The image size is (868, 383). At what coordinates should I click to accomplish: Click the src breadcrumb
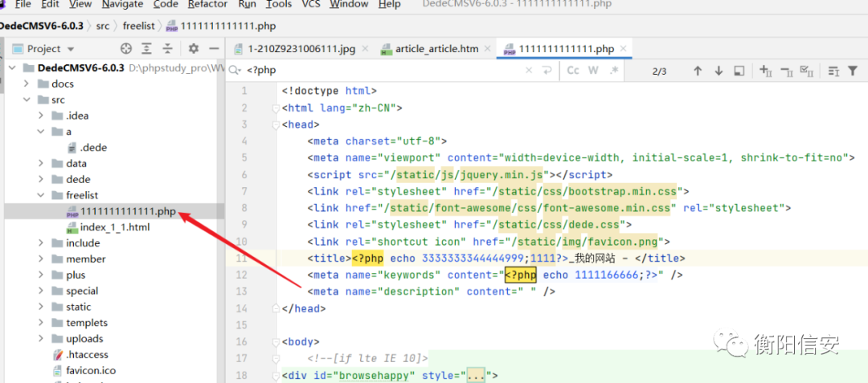[103, 26]
